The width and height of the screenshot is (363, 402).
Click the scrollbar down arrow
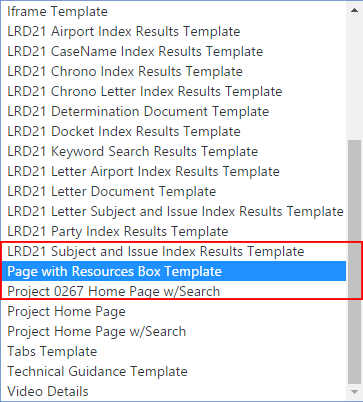coord(354,392)
